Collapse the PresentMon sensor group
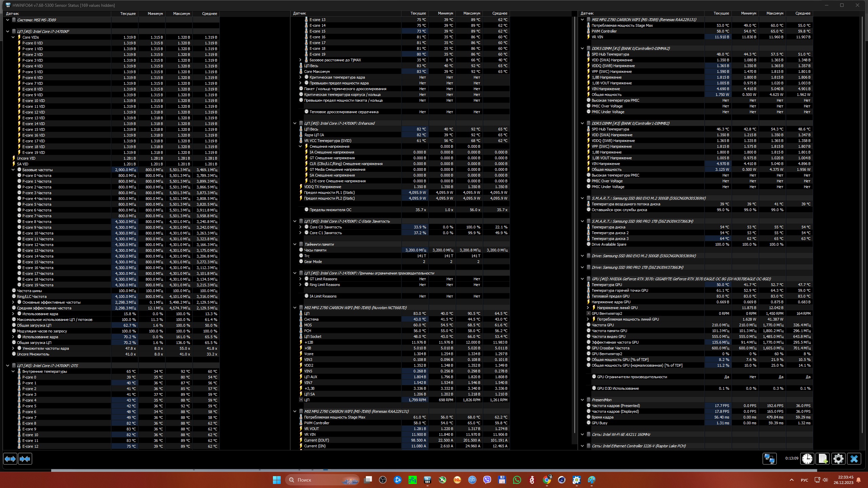This screenshot has width=868, height=488. coord(583,400)
